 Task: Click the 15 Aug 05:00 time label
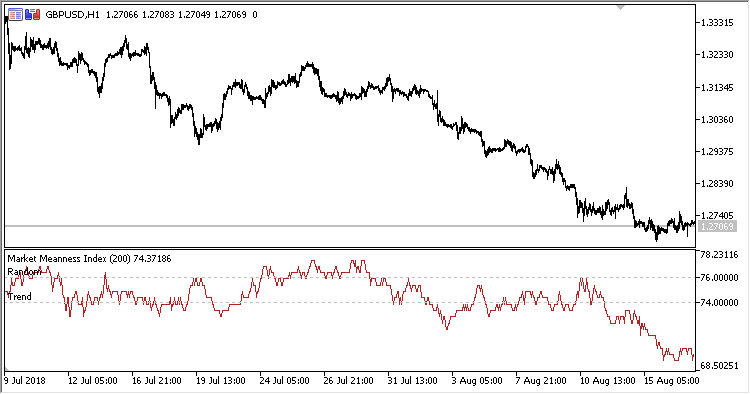671,381
